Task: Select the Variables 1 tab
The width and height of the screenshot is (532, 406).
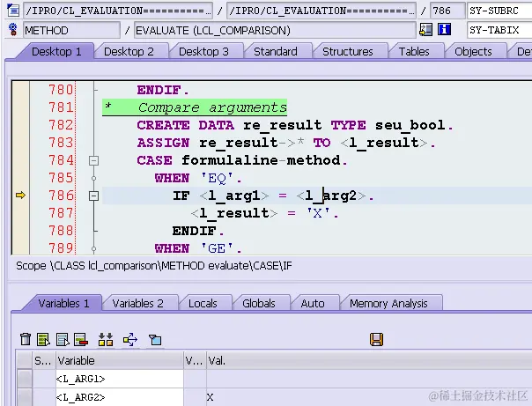Action: click(63, 303)
